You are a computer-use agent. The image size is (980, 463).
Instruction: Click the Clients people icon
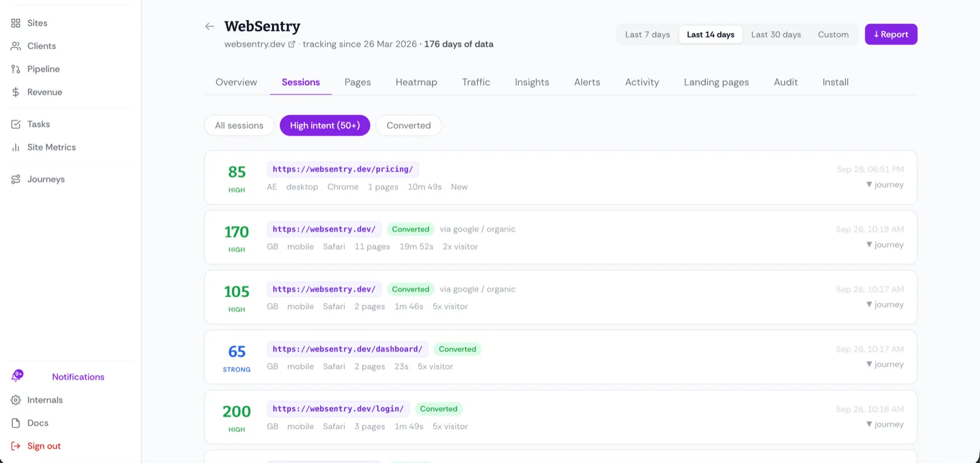pyautogui.click(x=16, y=46)
